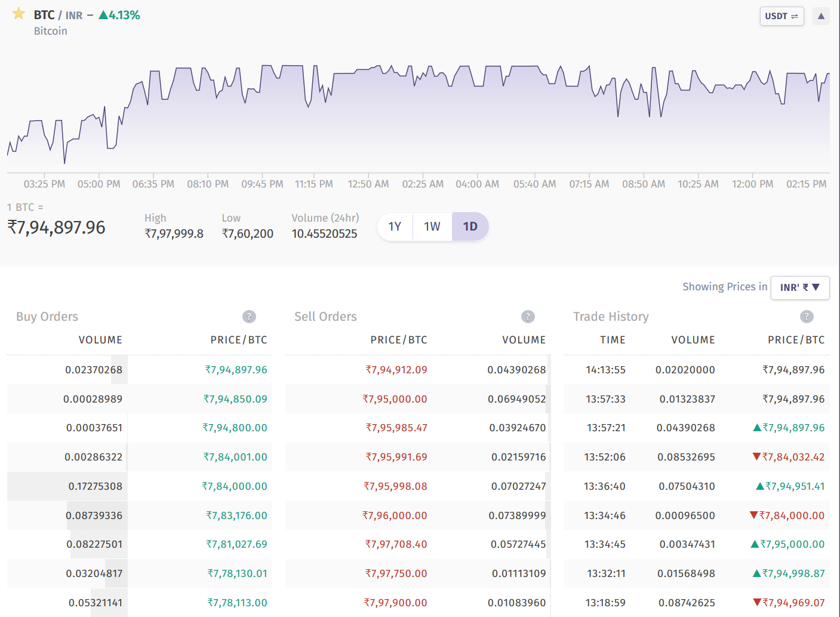This screenshot has height=617, width=840.
Task: Click sell order price ₹7,94,912.09
Action: 396,370
